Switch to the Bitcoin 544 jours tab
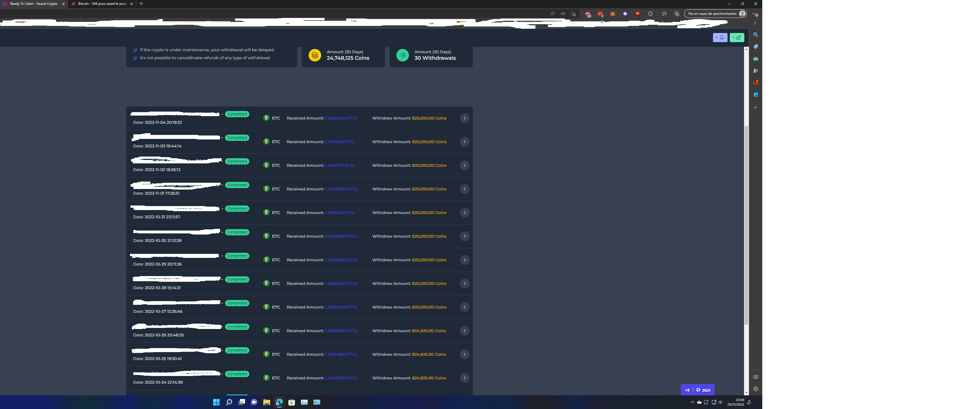This screenshot has width=980, height=409. pos(101,4)
